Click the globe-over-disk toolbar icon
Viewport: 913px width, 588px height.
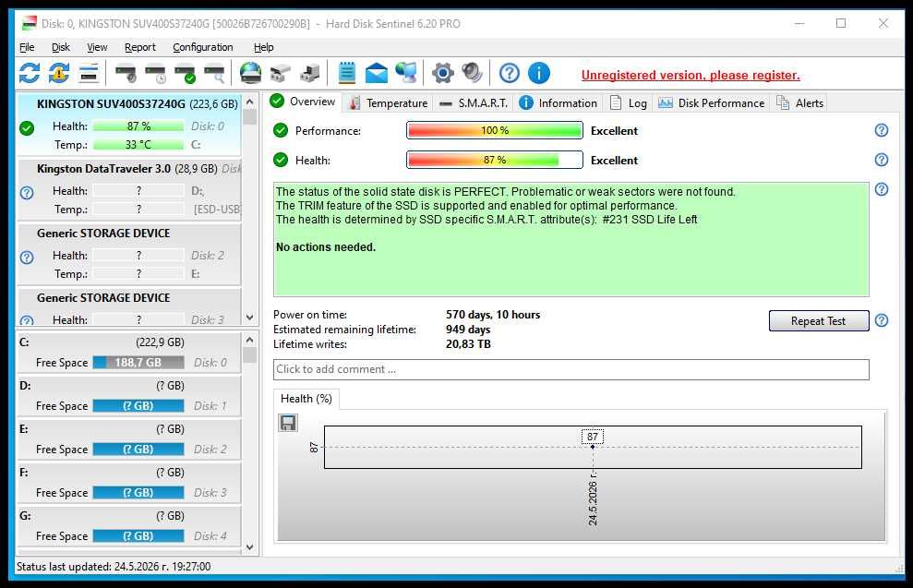251,73
